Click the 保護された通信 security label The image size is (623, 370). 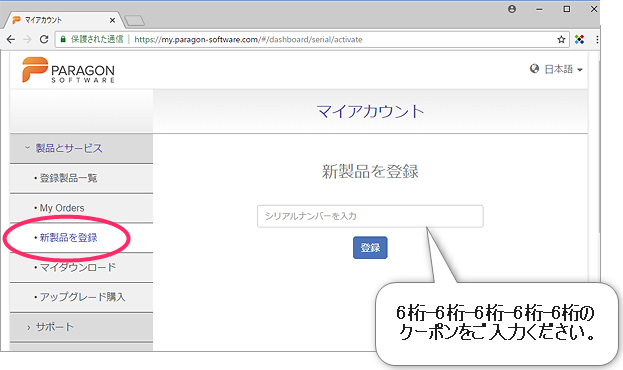tap(97, 39)
